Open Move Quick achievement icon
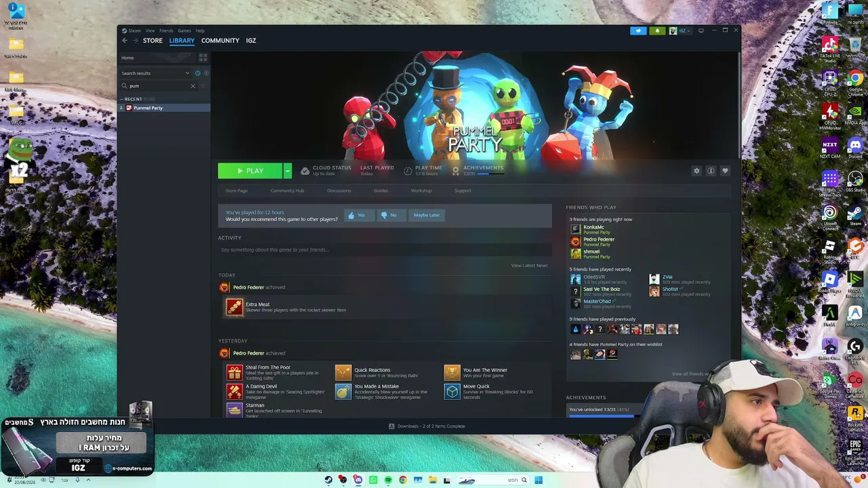The height and width of the screenshot is (488, 868). tap(452, 391)
